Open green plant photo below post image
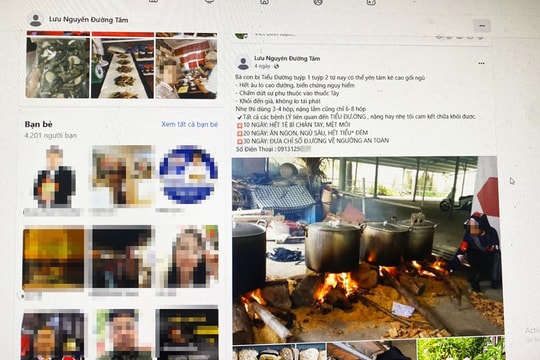 tap(461, 349)
